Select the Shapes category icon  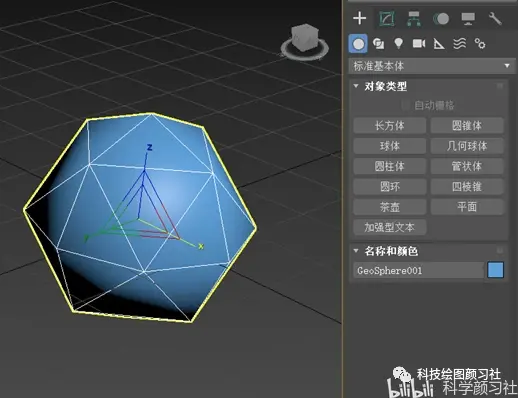click(x=378, y=44)
